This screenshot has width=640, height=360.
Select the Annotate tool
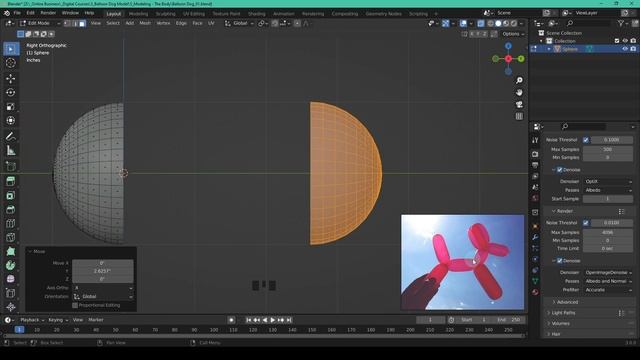tap(11, 136)
